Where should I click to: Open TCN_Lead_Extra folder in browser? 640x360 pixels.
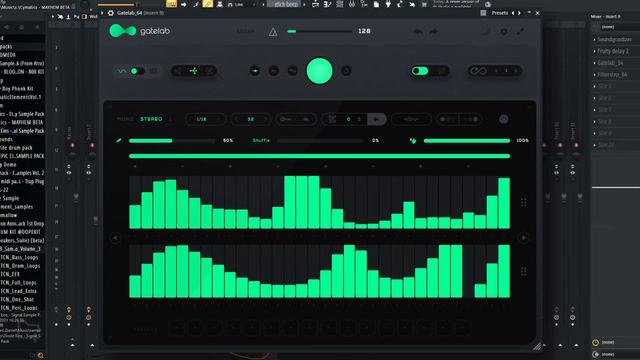pyautogui.click(x=18, y=291)
